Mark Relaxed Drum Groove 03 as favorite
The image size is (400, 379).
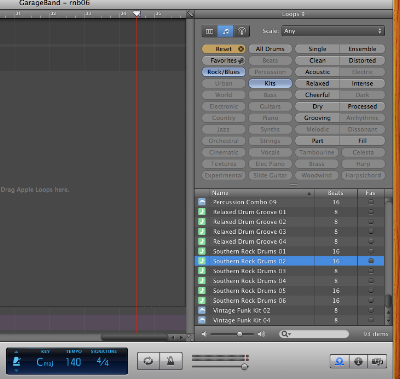[371, 231]
